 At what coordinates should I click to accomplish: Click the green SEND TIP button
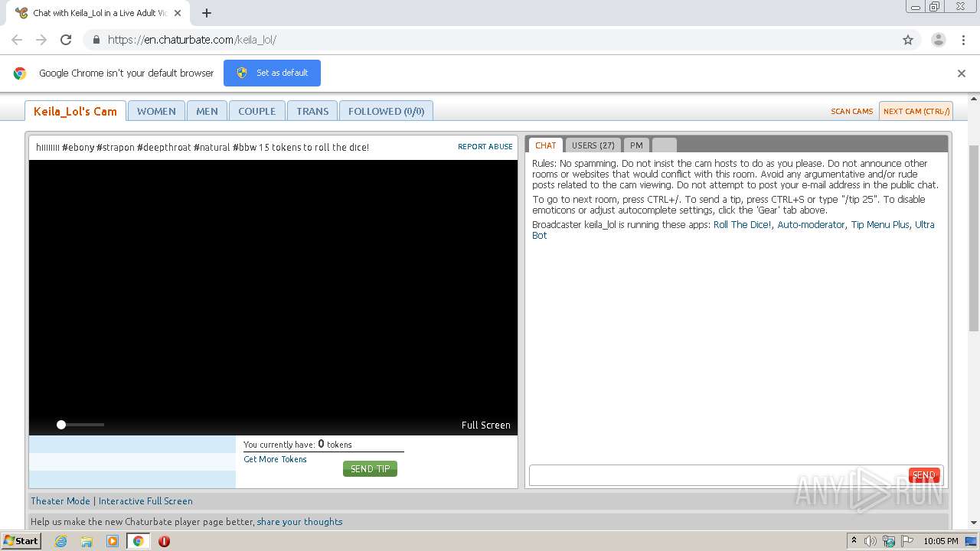click(x=370, y=468)
